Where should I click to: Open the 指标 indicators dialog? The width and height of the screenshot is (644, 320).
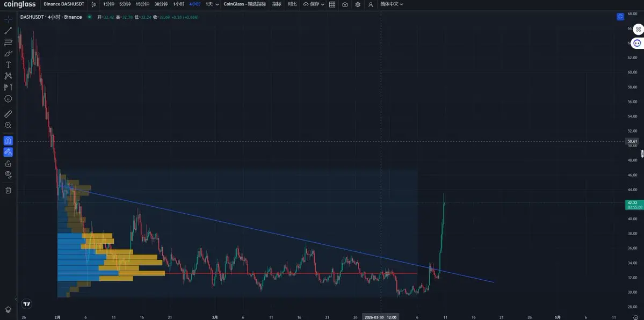277,4
